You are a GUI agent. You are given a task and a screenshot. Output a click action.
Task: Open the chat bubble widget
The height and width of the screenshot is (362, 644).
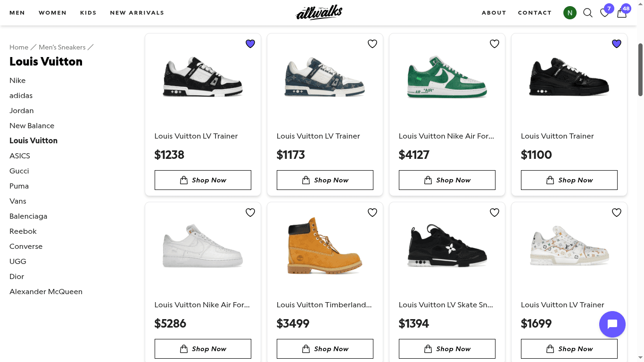612,324
